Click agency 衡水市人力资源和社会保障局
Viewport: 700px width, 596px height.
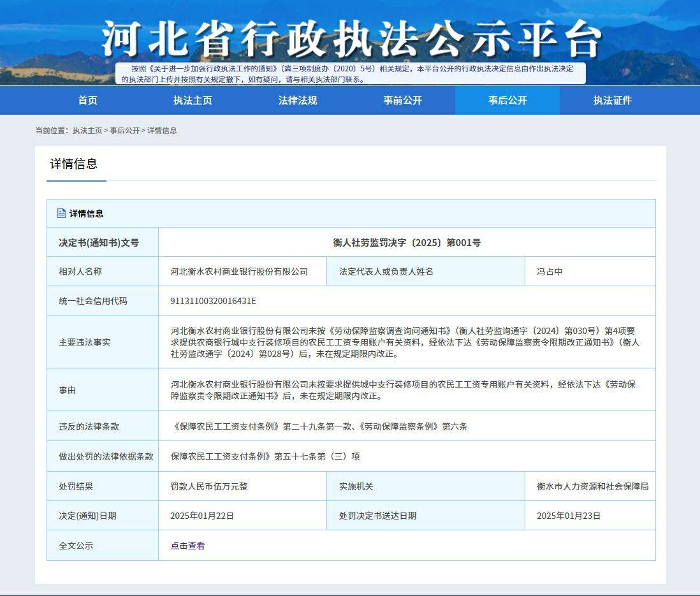592,486
